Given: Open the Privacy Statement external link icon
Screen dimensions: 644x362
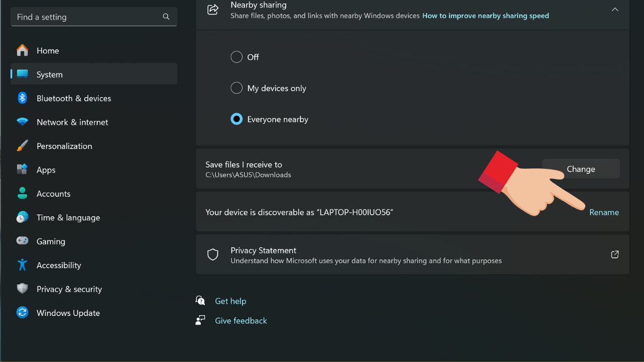Looking at the screenshot, I should [x=615, y=255].
